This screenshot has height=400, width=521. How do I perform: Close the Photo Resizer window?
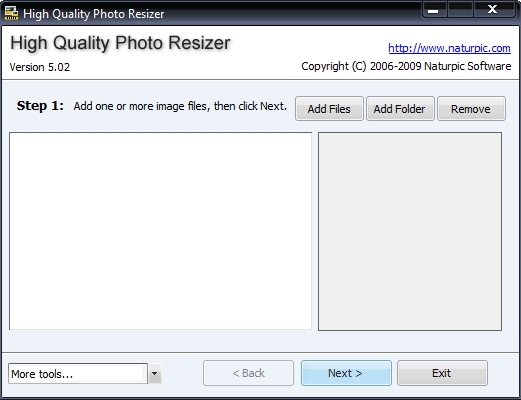pyautogui.click(x=493, y=9)
